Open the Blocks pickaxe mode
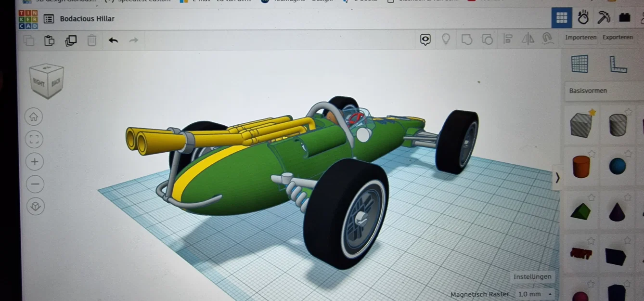644x301 pixels. [604, 18]
